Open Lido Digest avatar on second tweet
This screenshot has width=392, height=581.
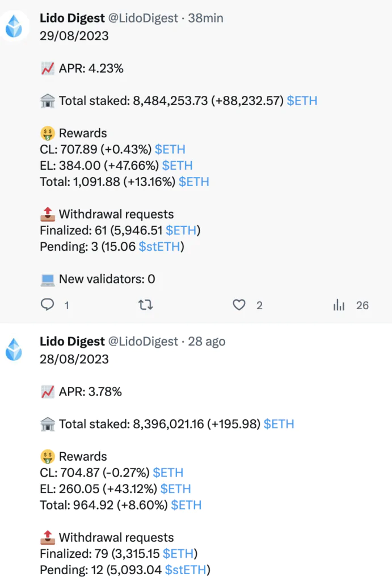coord(14,350)
